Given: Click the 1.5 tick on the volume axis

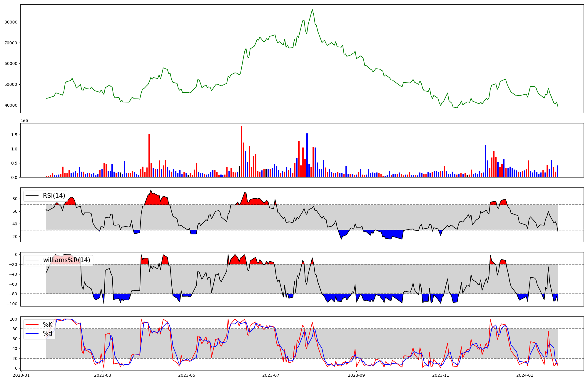Looking at the screenshot, I should click(14, 135).
